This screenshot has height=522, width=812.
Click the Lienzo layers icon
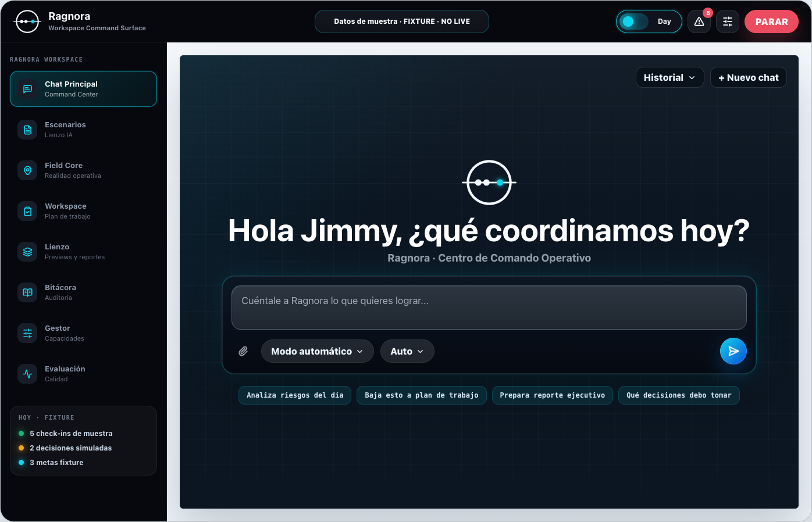[27, 252]
